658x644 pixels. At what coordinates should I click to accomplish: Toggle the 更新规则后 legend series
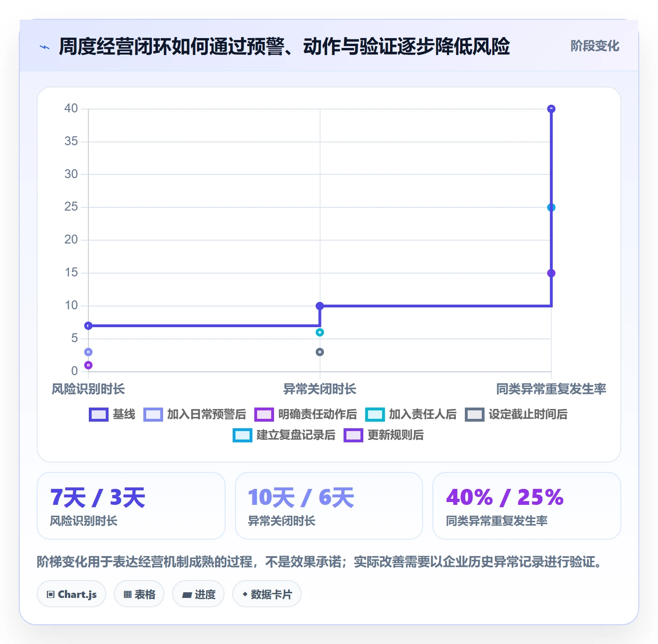point(384,435)
